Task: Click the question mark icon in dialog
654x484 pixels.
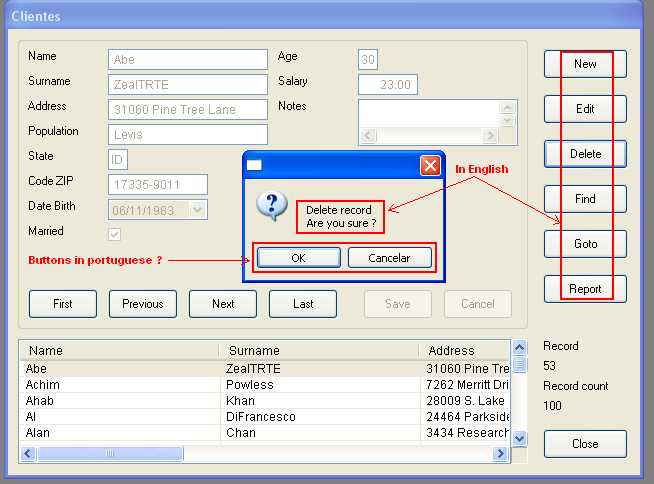Action: (272, 206)
